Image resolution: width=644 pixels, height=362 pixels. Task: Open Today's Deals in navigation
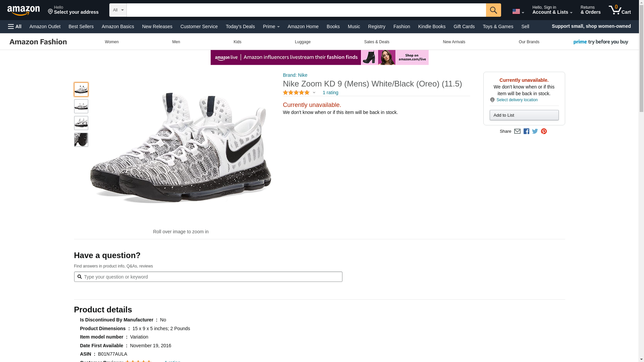coord(240,26)
